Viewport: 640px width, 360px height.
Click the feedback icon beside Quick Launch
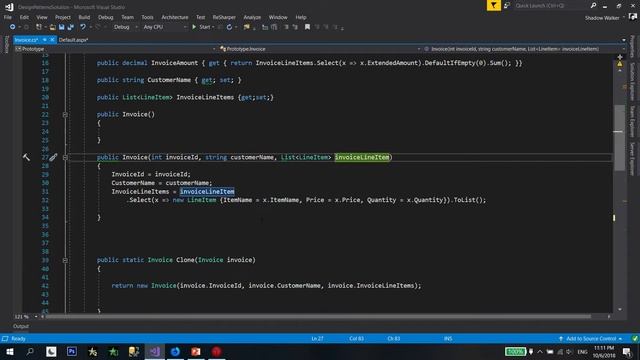507,6
